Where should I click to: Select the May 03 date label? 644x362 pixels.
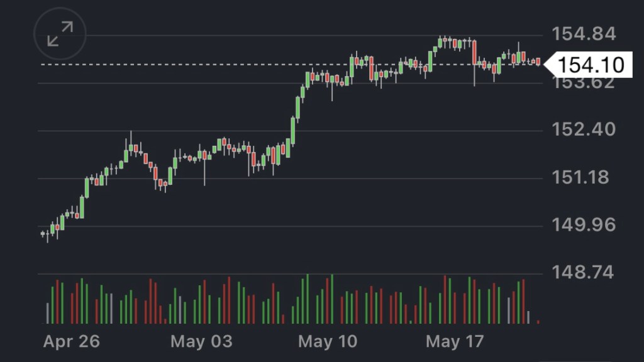pos(201,342)
